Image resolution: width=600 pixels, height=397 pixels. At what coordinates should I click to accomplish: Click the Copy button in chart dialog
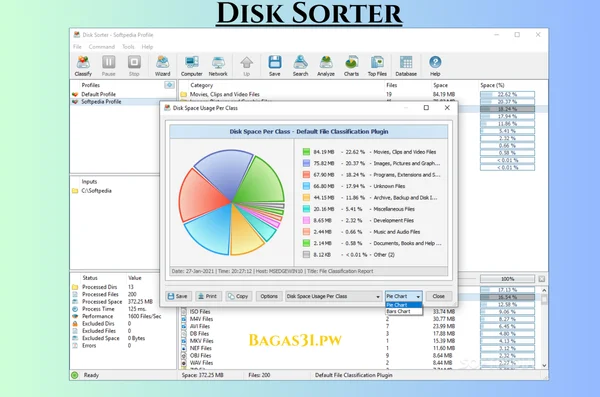[x=238, y=296]
